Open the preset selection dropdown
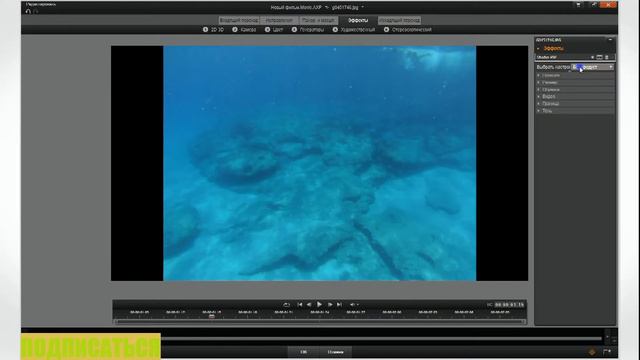Screen dimensions: 640x360 [x=592, y=67]
